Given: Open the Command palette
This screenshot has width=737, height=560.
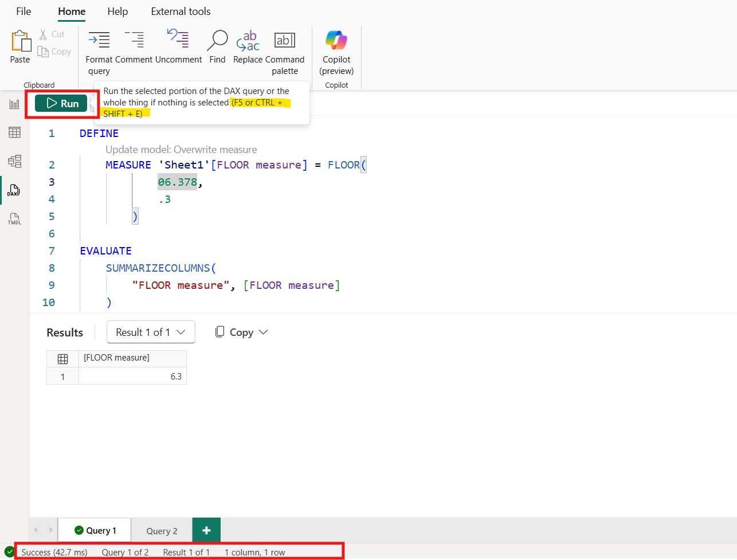Looking at the screenshot, I should click(285, 52).
